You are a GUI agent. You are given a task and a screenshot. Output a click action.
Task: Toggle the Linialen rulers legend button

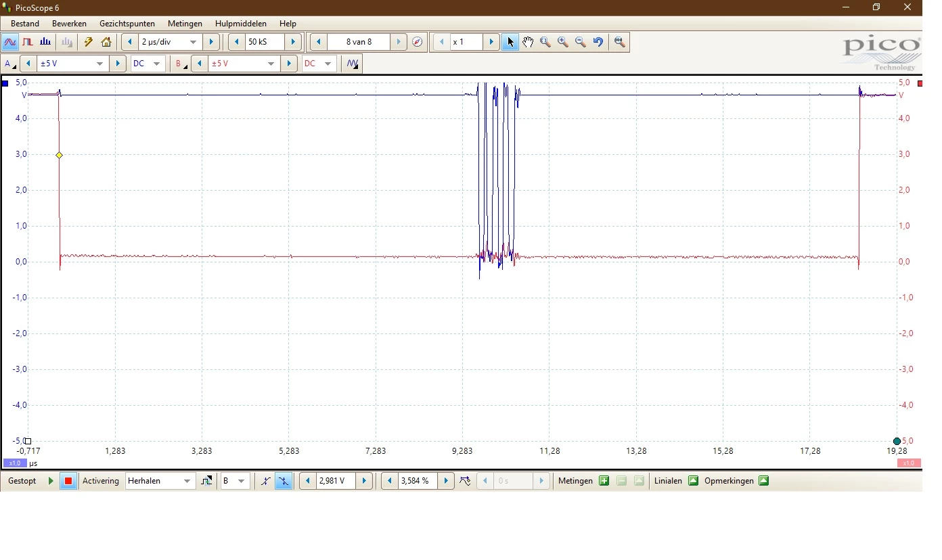693,481
